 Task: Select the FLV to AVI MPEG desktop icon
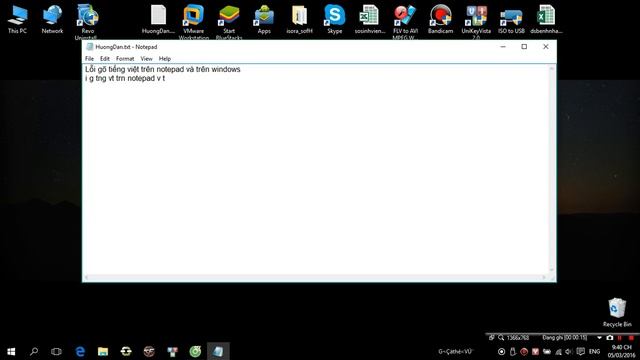pos(405,21)
